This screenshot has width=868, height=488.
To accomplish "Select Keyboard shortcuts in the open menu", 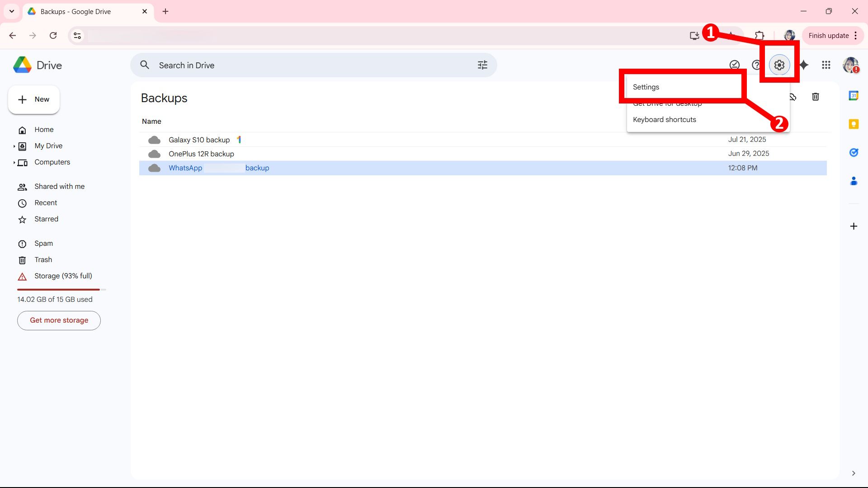I will [664, 119].
